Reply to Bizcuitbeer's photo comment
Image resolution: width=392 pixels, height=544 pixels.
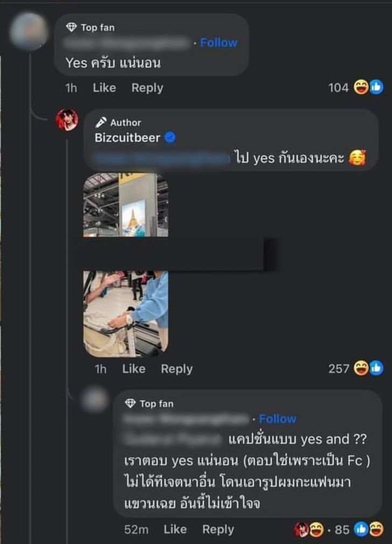tap(177, 369)
